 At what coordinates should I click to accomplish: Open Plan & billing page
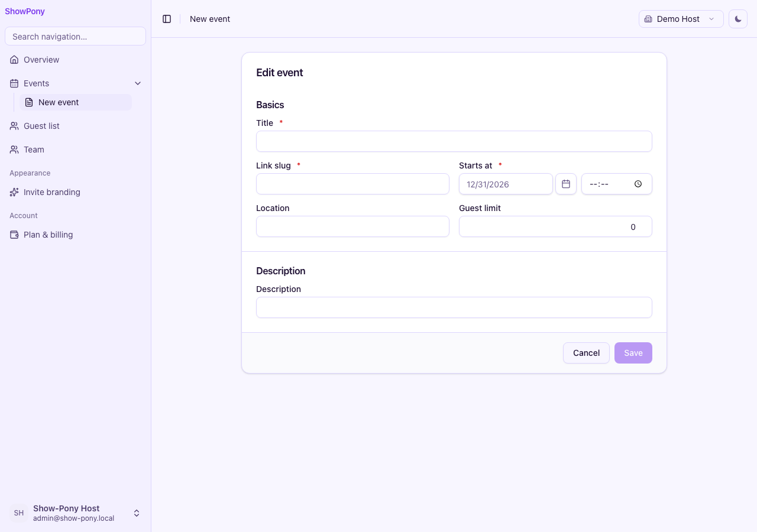tap(75, 235)
